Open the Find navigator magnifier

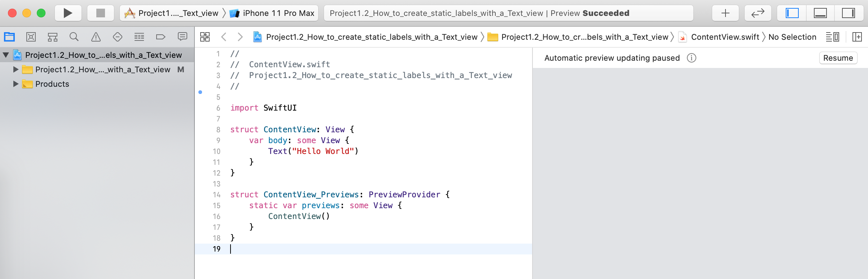74,37
